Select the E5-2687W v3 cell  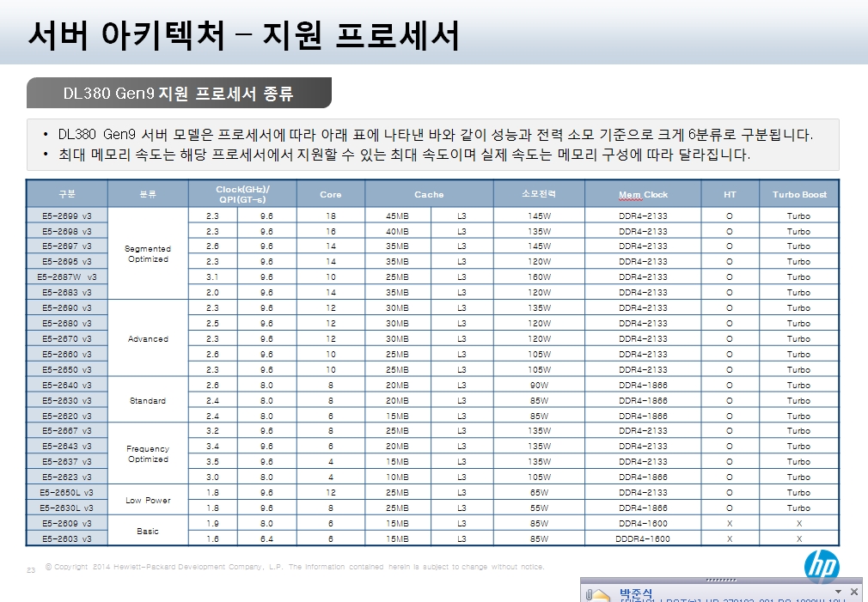67,277
